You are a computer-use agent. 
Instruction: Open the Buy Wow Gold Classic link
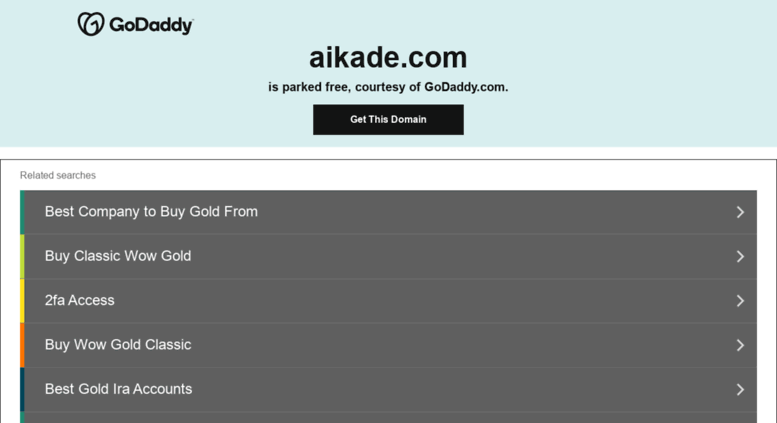[118, 345]
